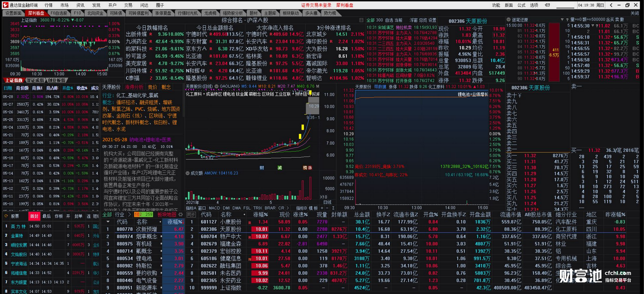
Task: Click the red 411 volume bar
Action: (x=554, y=52)
